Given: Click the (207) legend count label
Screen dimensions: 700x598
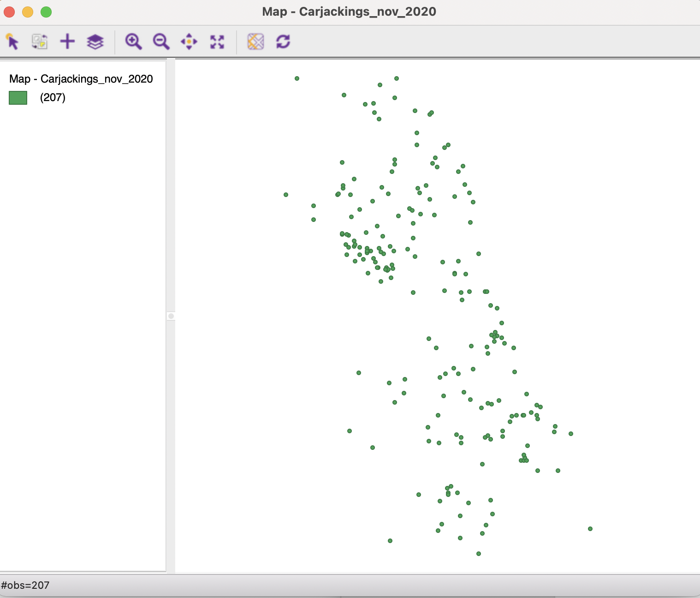Looking at the screenshot, I should [x=53, y=98].
